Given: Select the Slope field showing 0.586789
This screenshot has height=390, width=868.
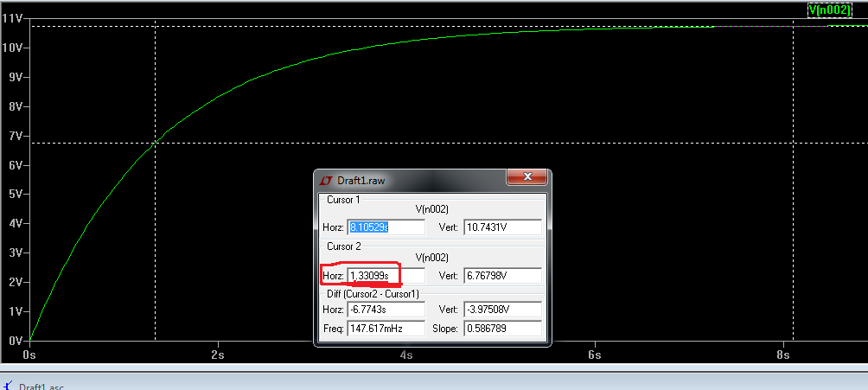Looking at the screenshot, I should (x=502, y=329).
